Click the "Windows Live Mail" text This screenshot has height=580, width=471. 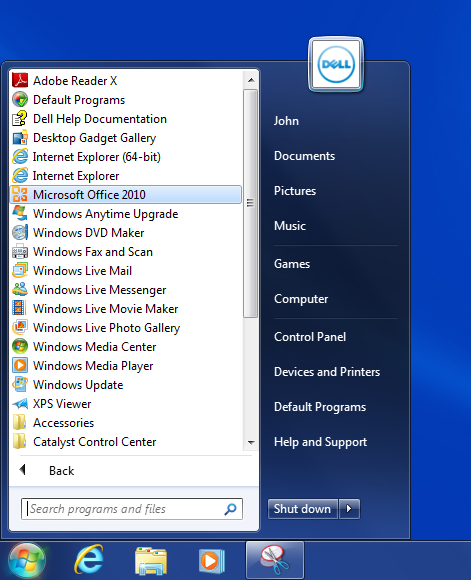(x=82, y=271)
